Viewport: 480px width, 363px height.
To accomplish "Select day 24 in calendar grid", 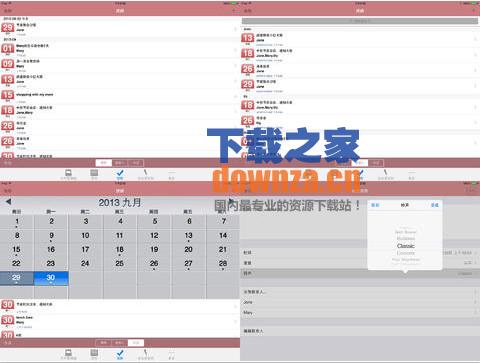I will [85, 264].
